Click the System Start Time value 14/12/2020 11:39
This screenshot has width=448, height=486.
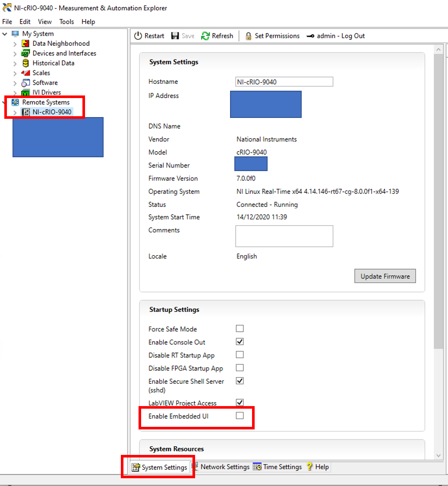(x=262, y=217)
